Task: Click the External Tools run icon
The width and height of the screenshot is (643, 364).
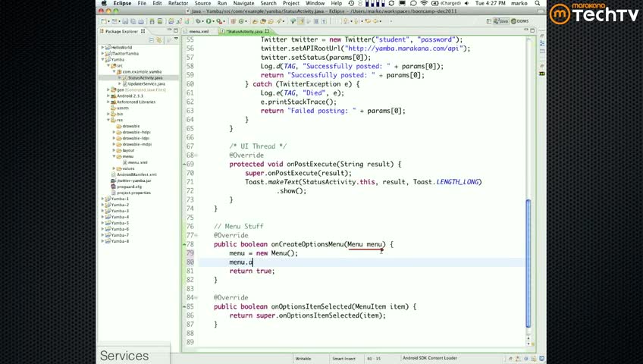Action: point(219,21)
